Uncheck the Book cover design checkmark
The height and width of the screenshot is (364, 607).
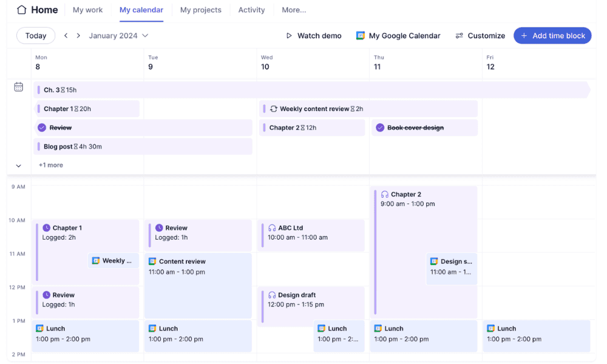click(380, 128)
